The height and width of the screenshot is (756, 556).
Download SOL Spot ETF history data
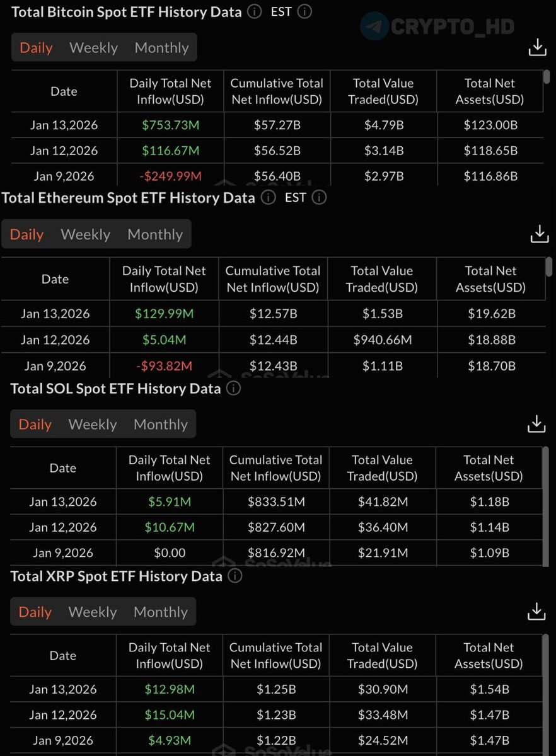point(536,424)
